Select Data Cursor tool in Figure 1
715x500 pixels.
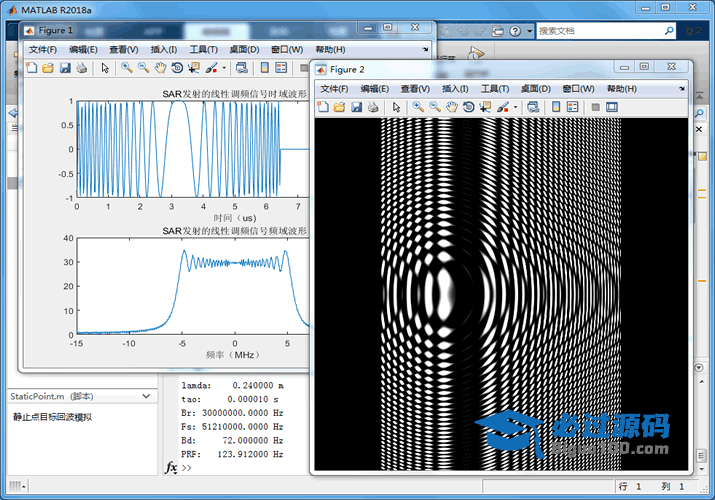click(194, 68)
